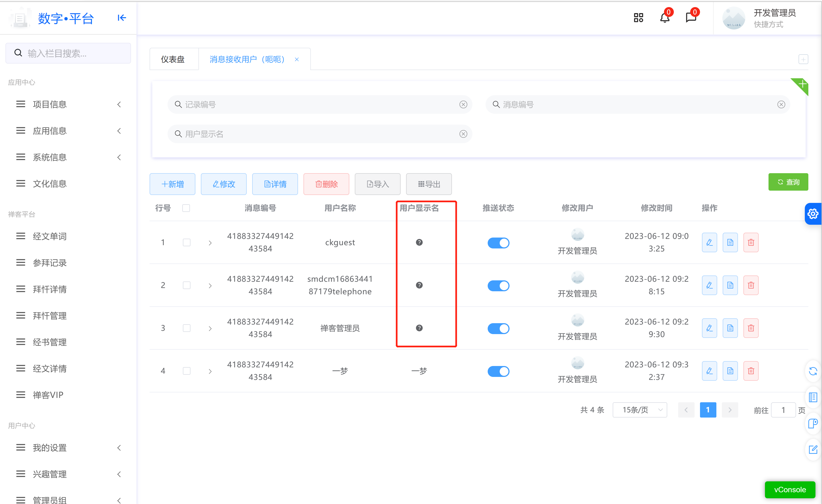
Task: Click the 详情 button
Action: click(x=275, y=184)
